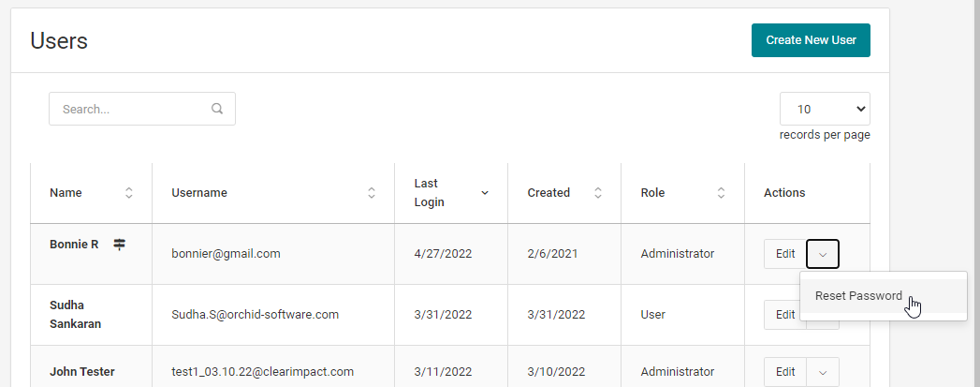
Task: Click the search magnifier icon
Action: pos(217,109)
